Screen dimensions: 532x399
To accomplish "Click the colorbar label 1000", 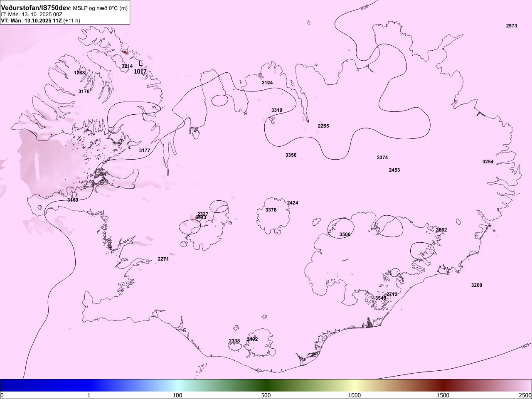I will (x=355, y=395).
